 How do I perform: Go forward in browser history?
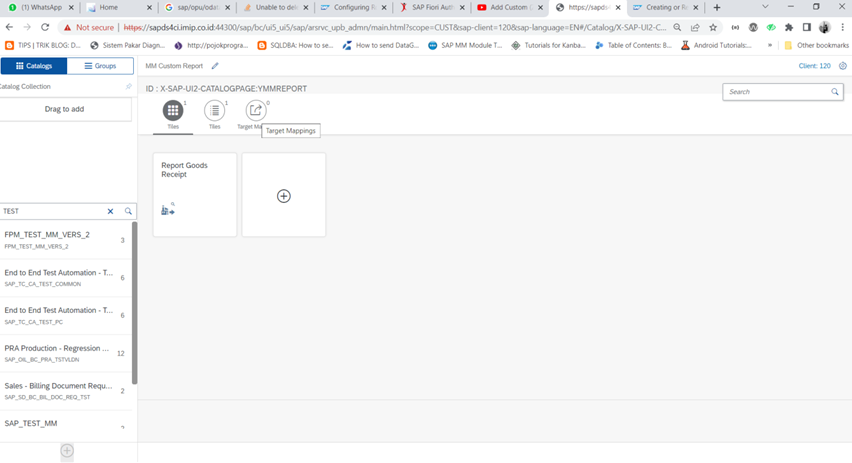click(x=27, y=27)
